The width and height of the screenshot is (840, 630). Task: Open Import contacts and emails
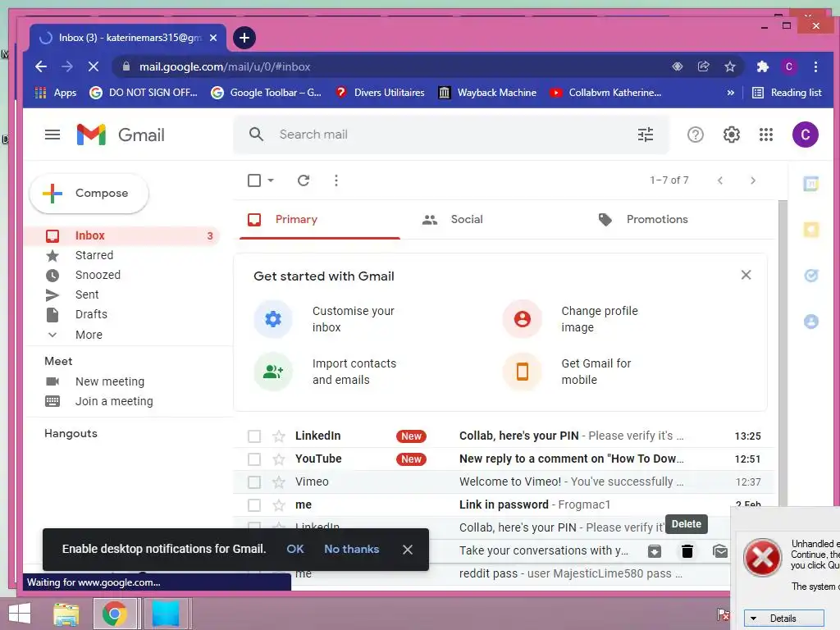(326, 372)
